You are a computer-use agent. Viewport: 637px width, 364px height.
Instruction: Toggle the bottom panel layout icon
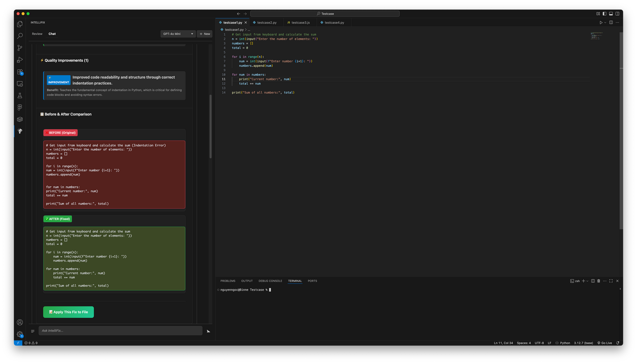coord(611,14)
